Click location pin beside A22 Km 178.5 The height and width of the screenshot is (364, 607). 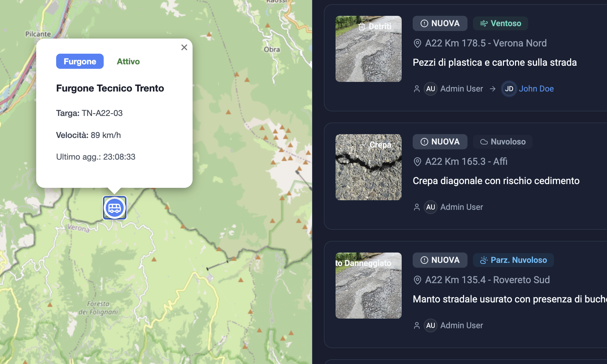(x=417, y=43)
